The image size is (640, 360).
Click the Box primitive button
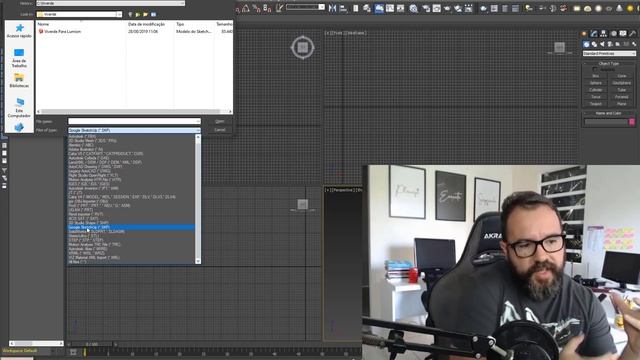596,76
